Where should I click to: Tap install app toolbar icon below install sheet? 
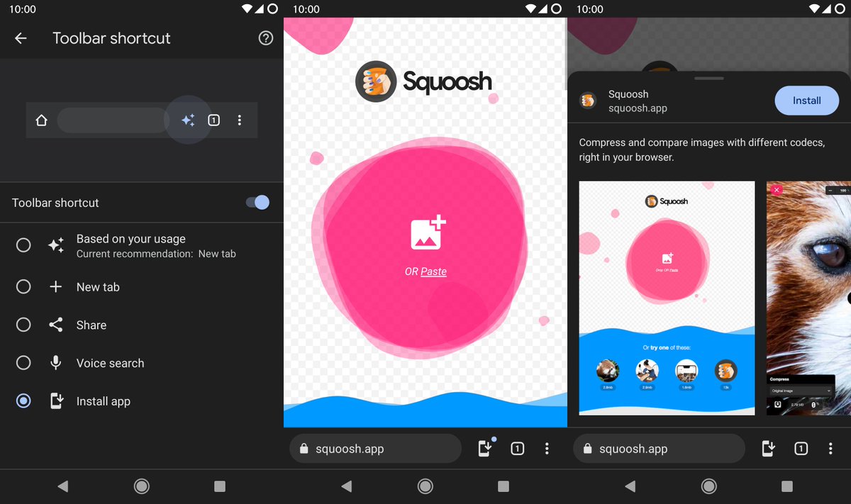point(769,449)
